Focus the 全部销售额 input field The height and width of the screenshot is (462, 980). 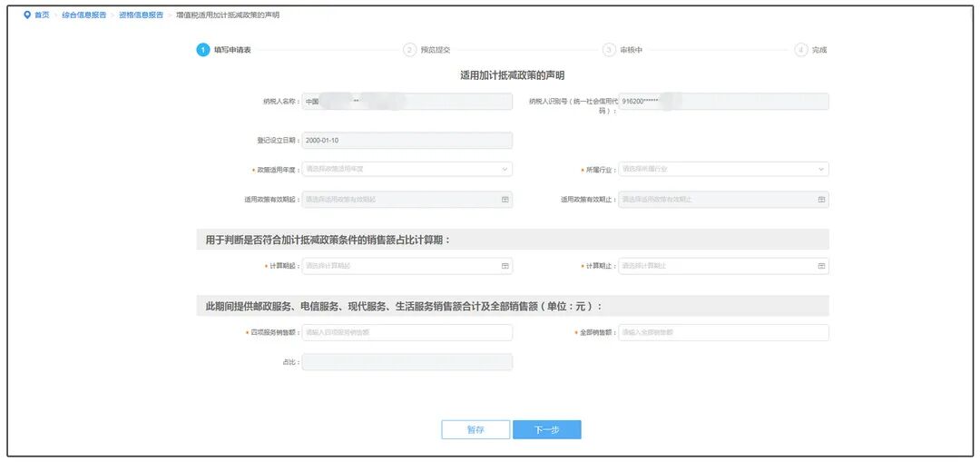tap(724, 332)
